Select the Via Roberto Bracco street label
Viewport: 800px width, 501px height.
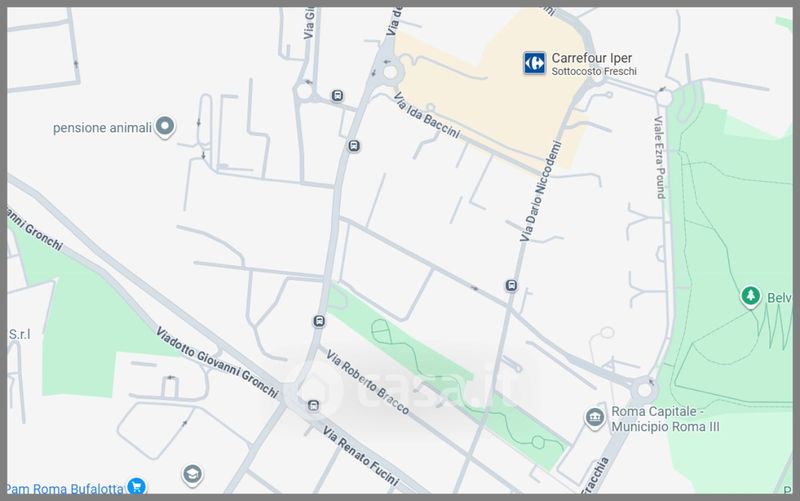click(367, 383)
